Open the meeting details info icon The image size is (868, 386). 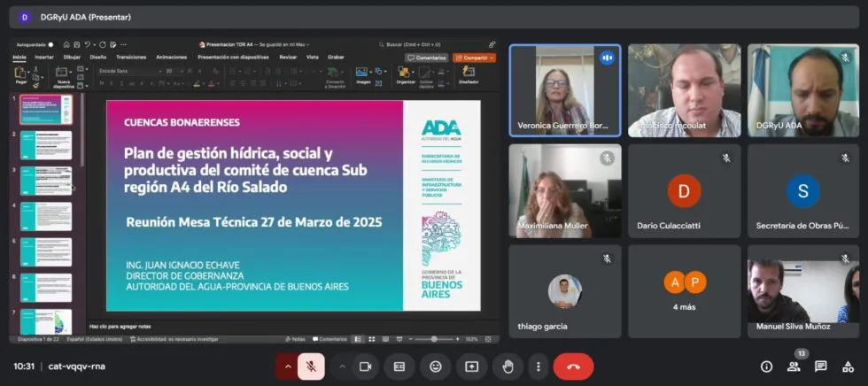[x=767, y=367]
